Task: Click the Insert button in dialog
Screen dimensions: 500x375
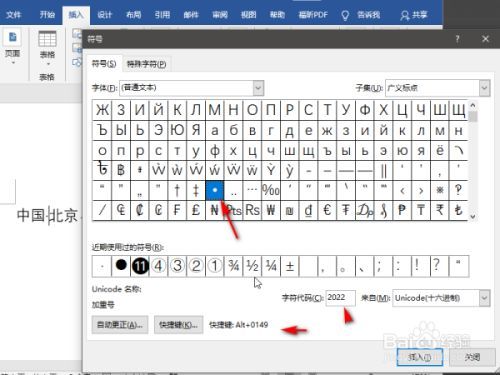Action: coord(420,357)
